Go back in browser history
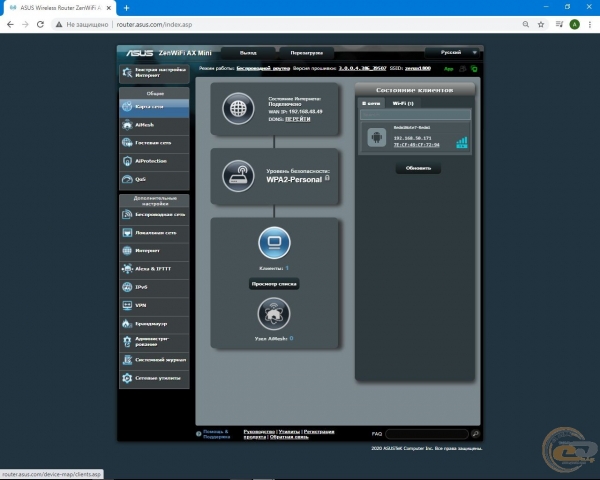Viewport: 600px width, 480px height. click(10, 24)
